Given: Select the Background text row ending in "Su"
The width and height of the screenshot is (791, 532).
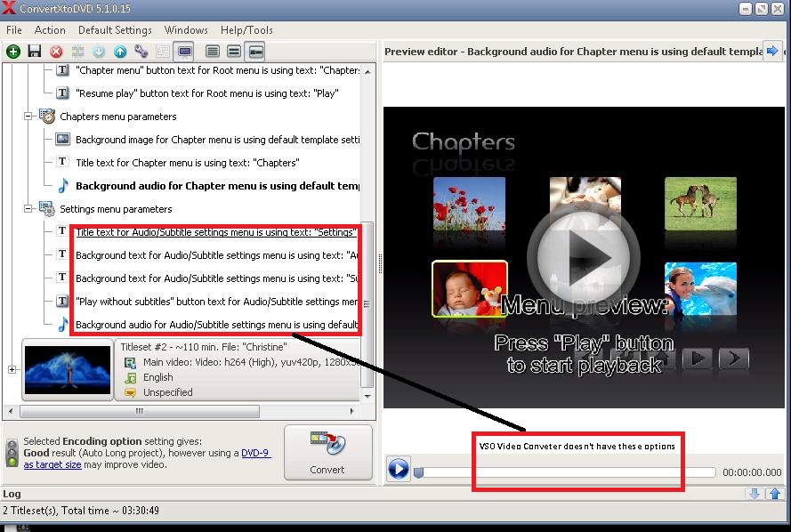Looking at the screenshot, I should (x=216, y=278).
